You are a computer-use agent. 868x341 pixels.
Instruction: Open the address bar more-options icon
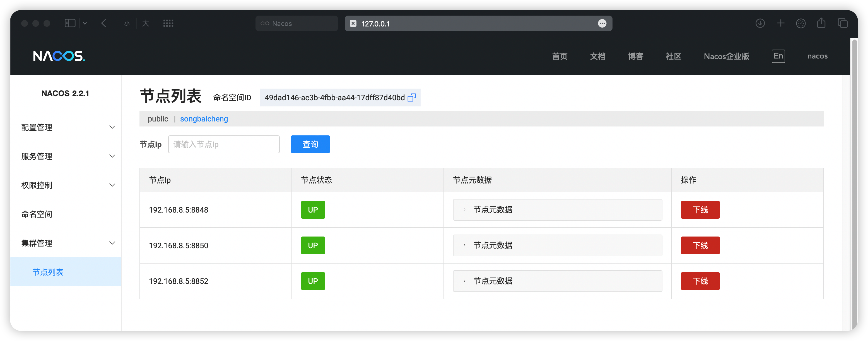coord(602,23)
